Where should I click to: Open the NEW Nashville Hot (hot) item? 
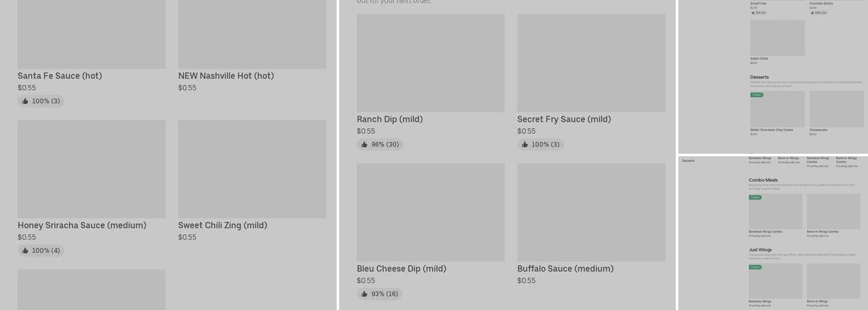(x=226, y=76)
